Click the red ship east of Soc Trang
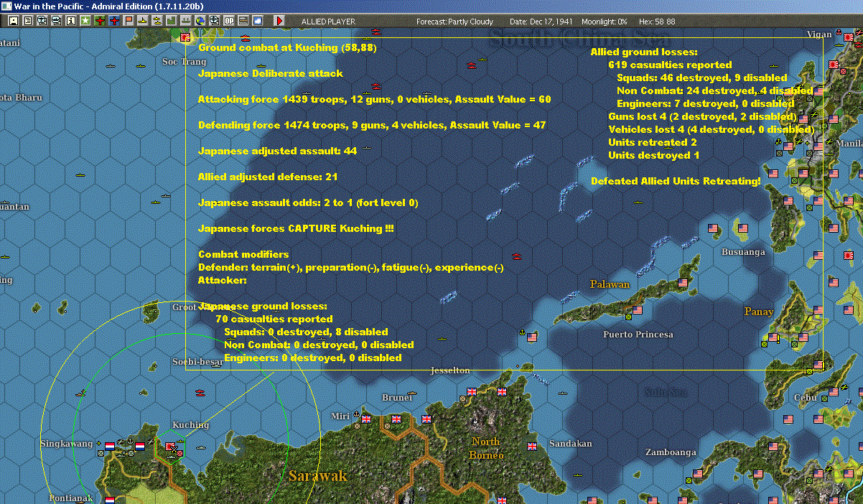Image resolution: width=863 pixels, height=504 pixels. pos(245,37)
